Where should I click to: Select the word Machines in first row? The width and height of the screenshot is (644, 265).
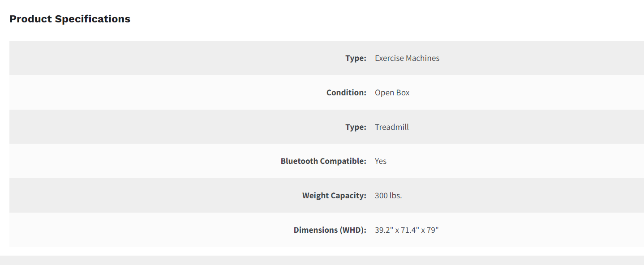[x=423, y=58]
